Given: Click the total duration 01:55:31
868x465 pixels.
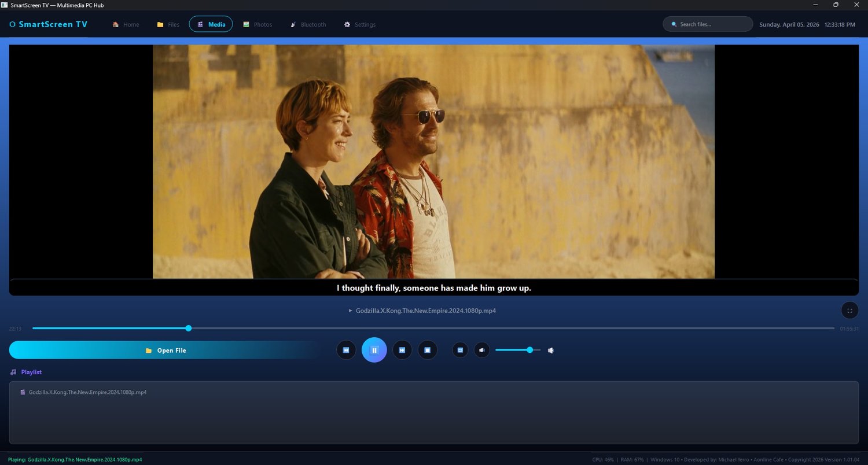Looking at the screenshot, I should click(x=849, y=329).
